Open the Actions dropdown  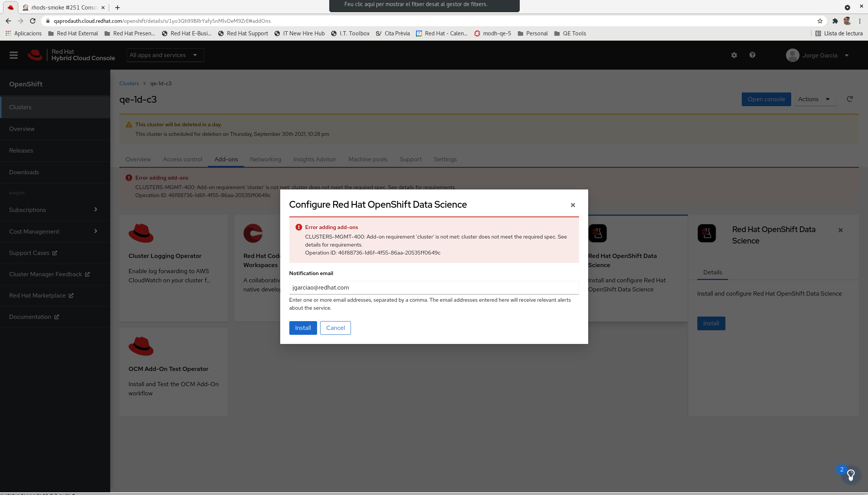(815, 99)
